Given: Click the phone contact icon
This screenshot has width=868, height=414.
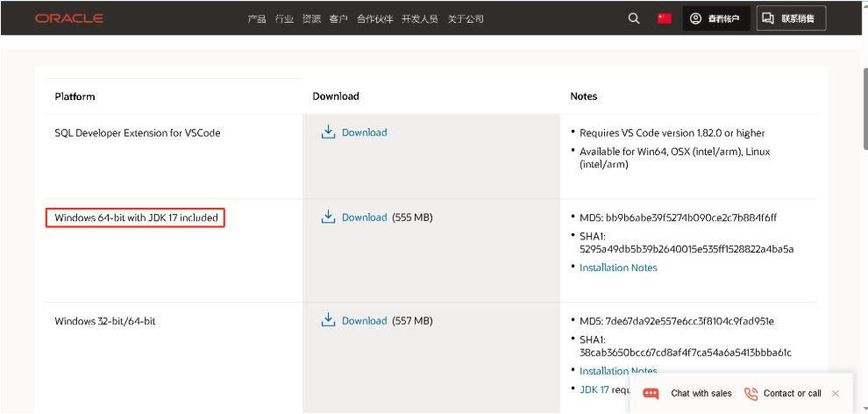Looking at the screenshot, I should click(x=751, y=394).
